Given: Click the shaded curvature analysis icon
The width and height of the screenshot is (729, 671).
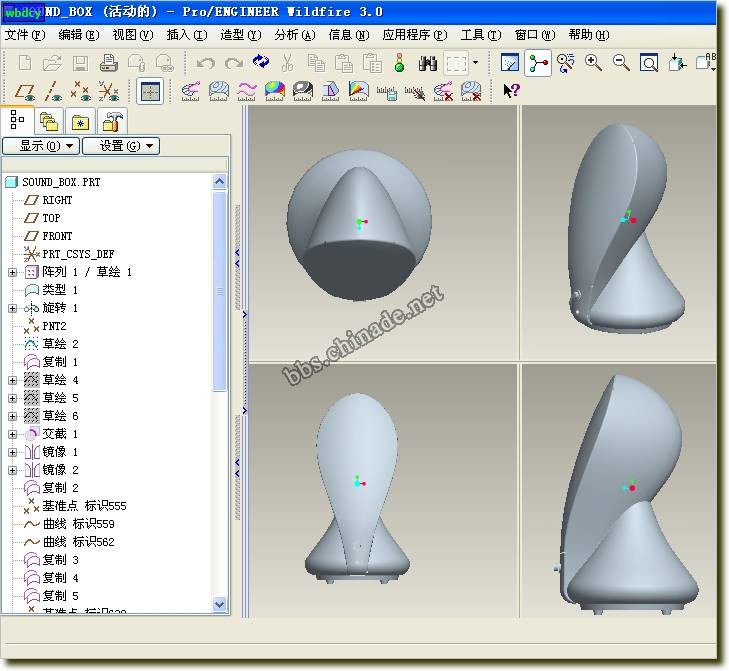Looking at the screenshot, I should point(275,91).
